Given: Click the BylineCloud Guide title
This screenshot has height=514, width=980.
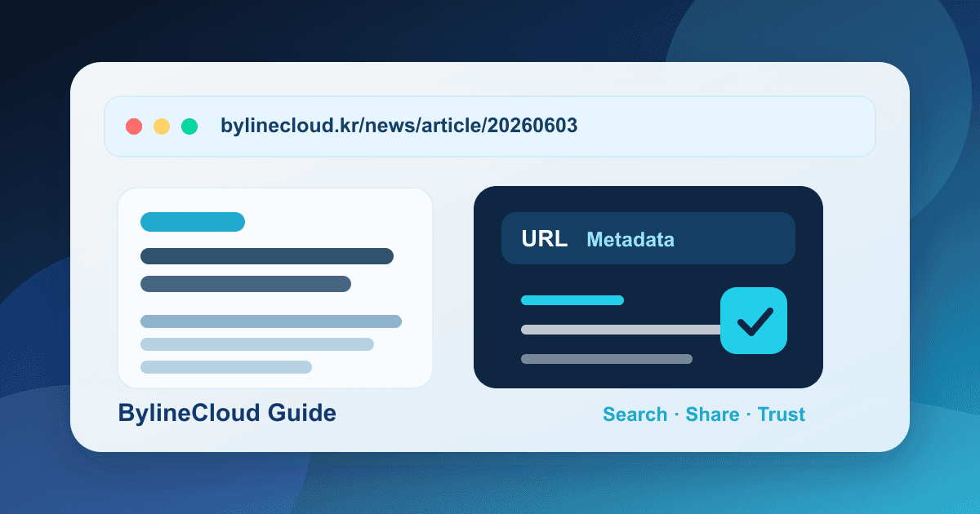Looking at the screenshot, I should (227, 413).
